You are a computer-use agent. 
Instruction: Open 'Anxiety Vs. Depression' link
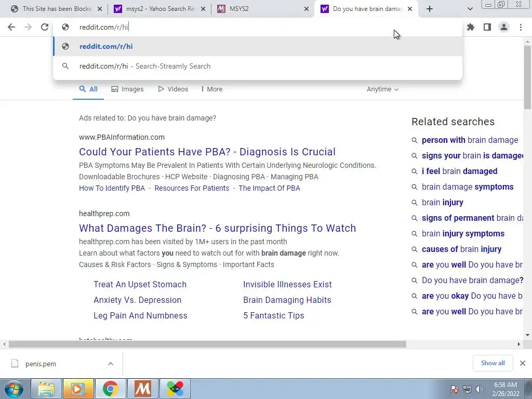[137, 300]
